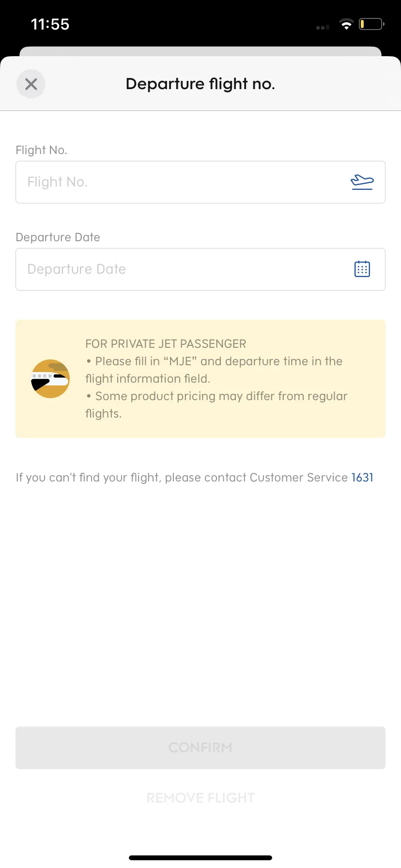Tap the CONFIRM button
The image size is (401, 868).
point(200,748)
